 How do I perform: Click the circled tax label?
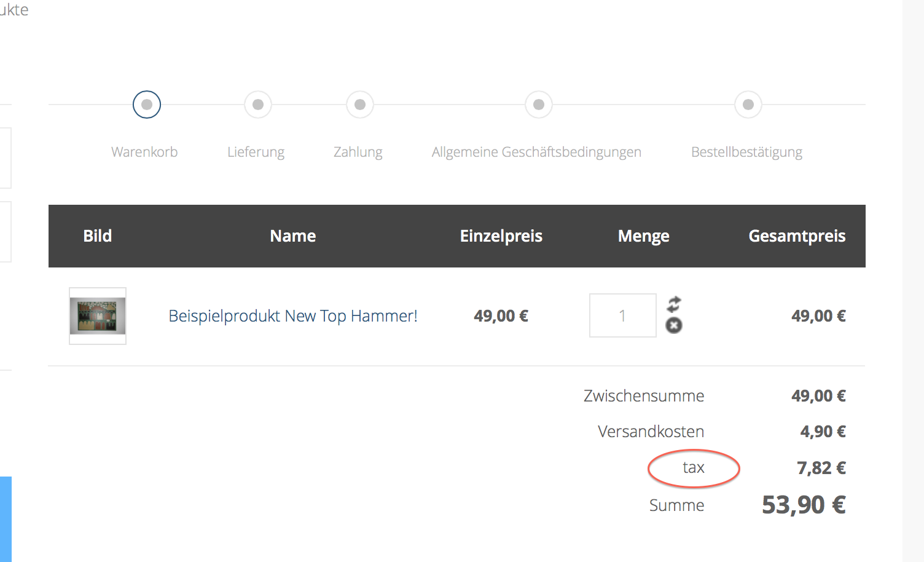pyautogui.click(x=694, y=468)
